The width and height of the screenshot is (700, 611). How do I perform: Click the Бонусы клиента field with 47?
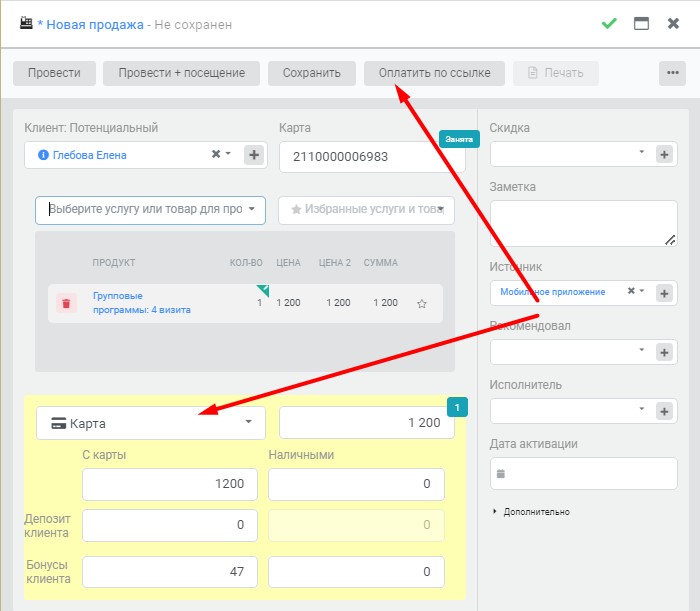click(x=170, y=572)
